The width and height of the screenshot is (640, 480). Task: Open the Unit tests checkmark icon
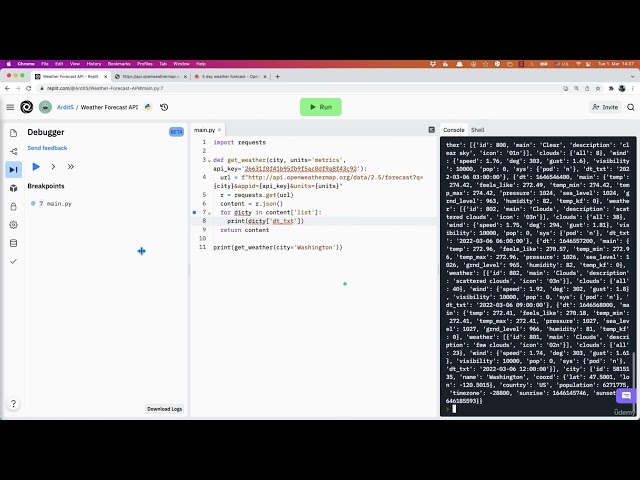pyautogui.click(x=13, y=261)
